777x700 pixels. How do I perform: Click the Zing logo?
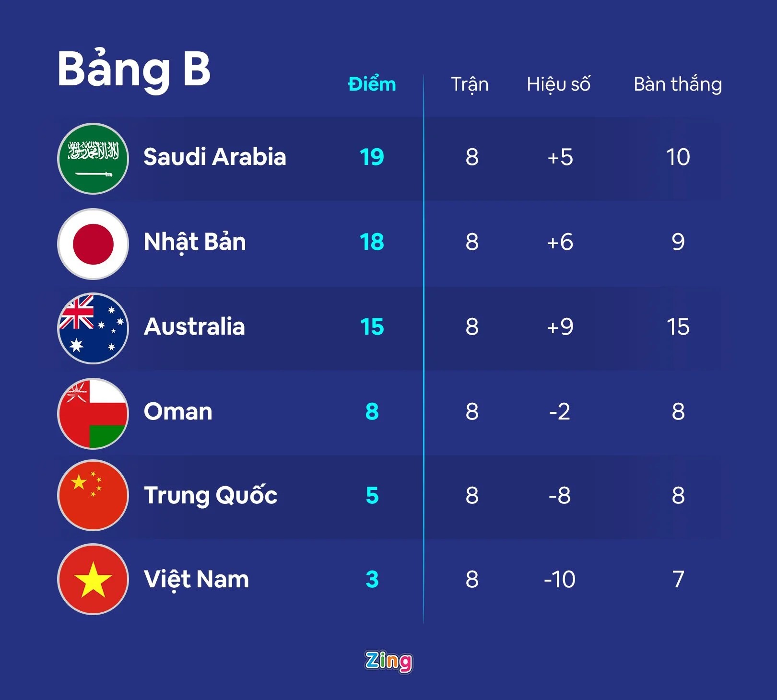pyautogui.click(x=388, y=662)
